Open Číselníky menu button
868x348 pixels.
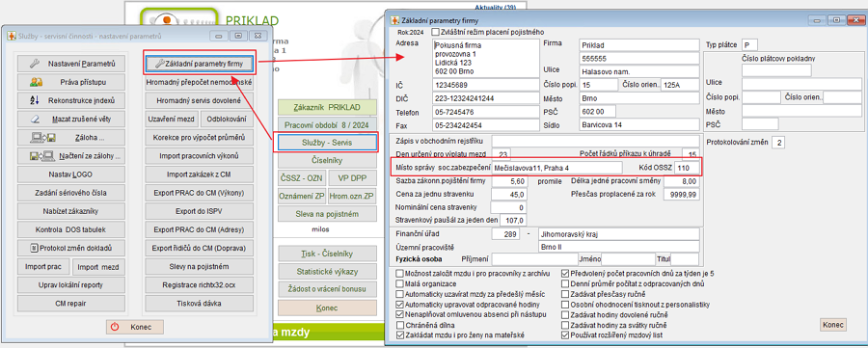327,161
